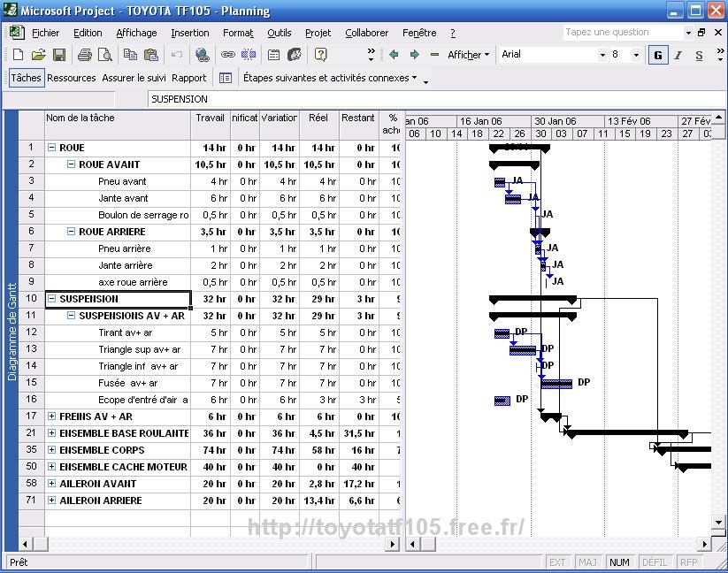Open the Outils menu
Image resolution: width=728 pixels, height=573 pixels.
point(280,33)
